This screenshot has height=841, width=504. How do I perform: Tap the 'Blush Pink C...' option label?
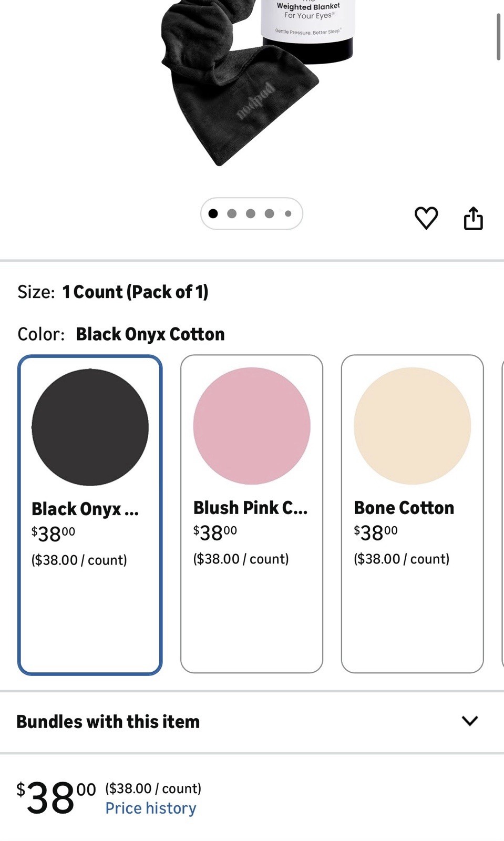tap(250, 508)
